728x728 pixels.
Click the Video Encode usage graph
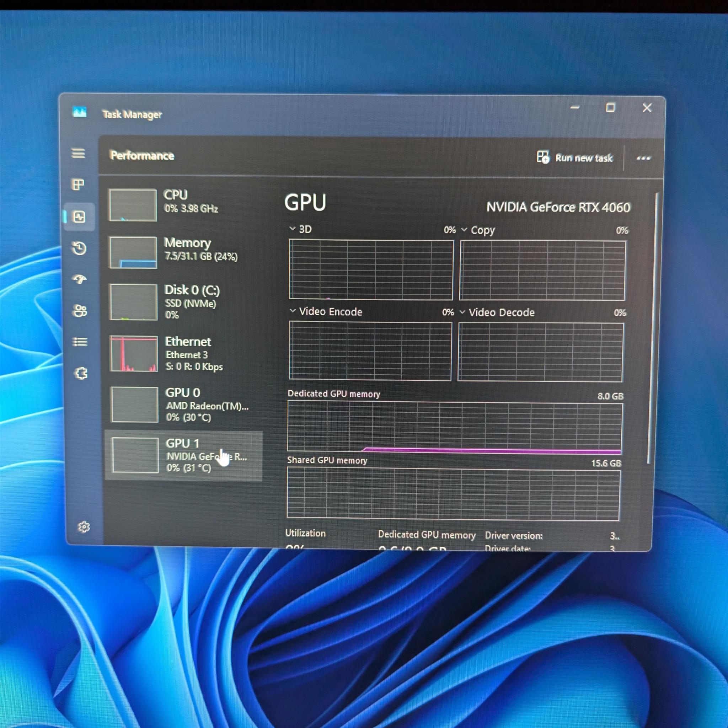tap(370, 351)
